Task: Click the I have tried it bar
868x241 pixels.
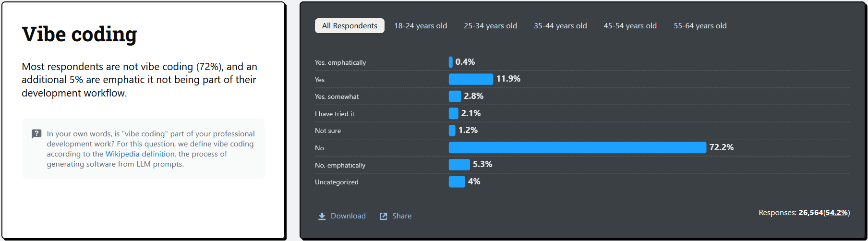Action: point(453,113)
